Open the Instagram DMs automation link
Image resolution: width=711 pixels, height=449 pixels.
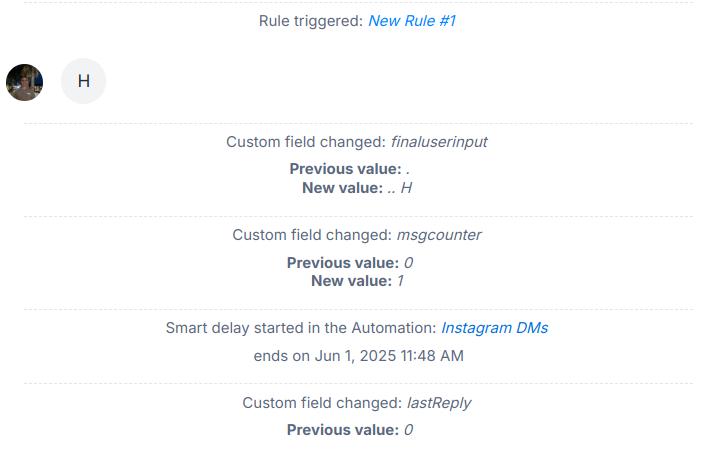tap(495, 328)
